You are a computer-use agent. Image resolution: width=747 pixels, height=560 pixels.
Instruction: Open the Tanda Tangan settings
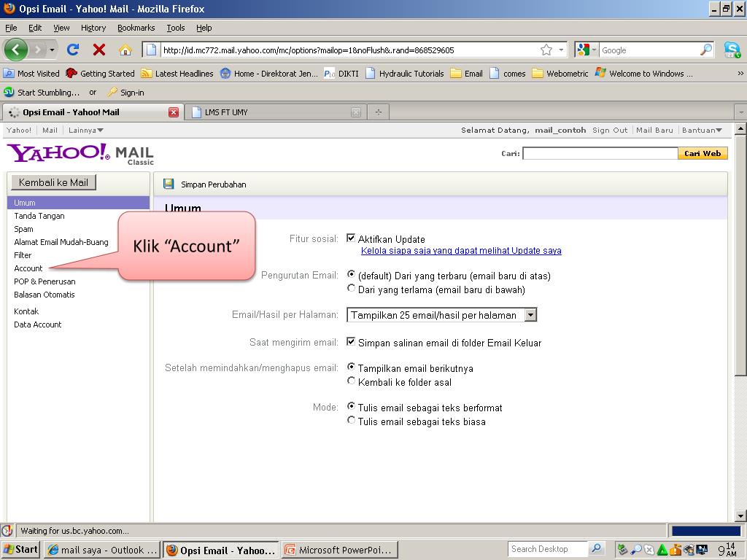pyautogui.click(x=39, y=216)
